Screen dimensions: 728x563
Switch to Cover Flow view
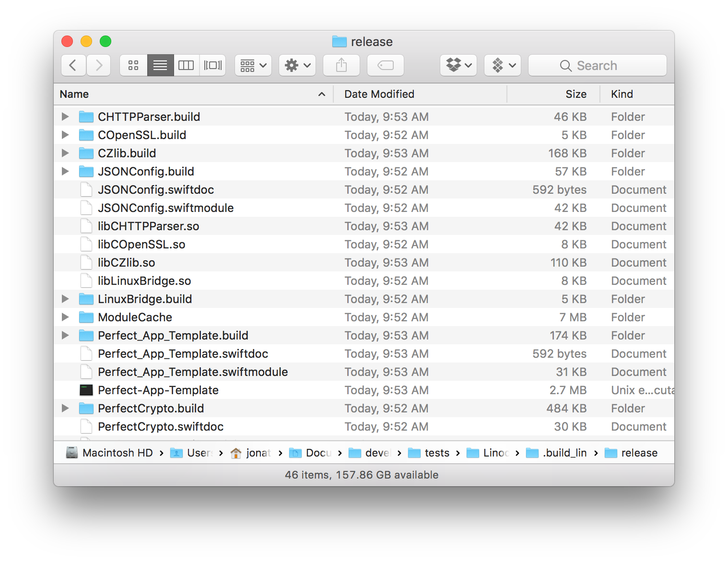tap(212, 65)
